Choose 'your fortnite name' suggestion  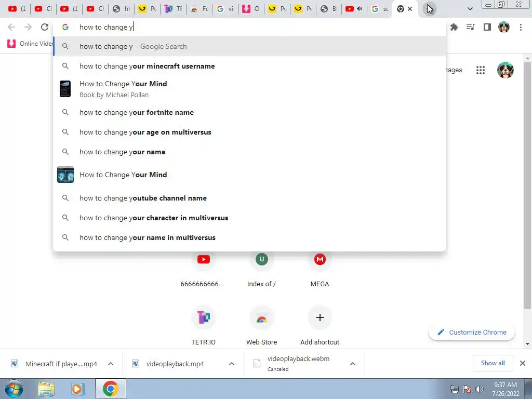(249, 112)
